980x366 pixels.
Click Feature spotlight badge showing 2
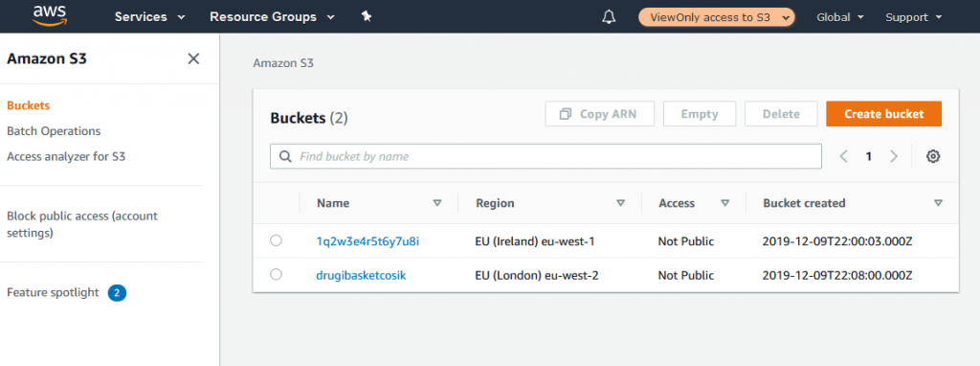(x=117, y=293)
